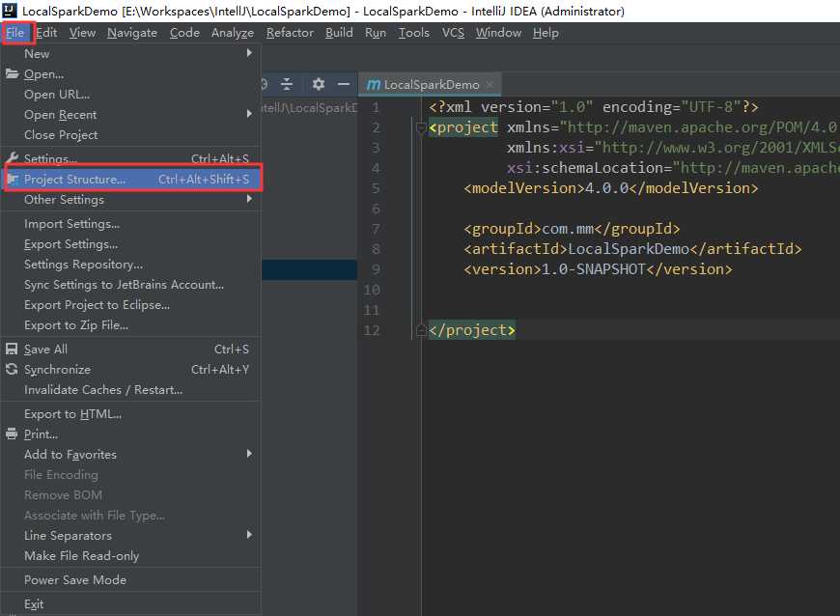Expand the Line Separators submenu arrow
This screenshot has height=616, width=840.
click(x=249, y=535)
